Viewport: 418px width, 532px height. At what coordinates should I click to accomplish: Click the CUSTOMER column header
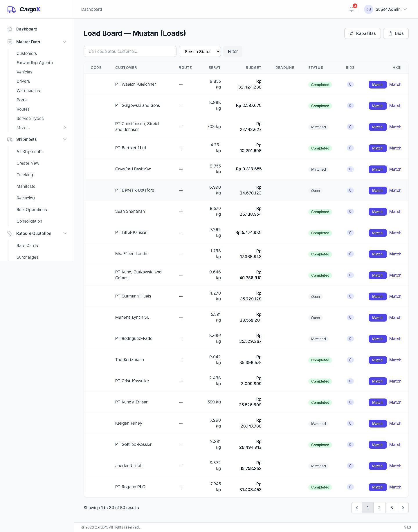click(126, 68)
